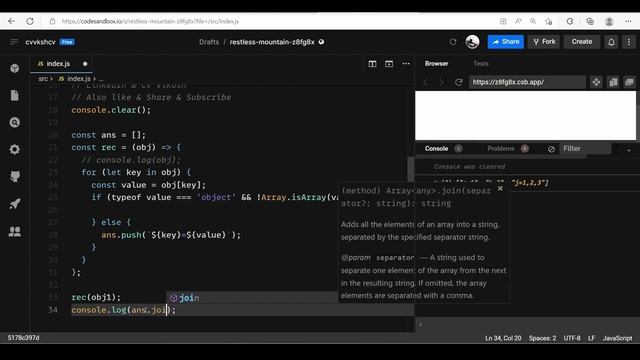The image size is (640, 360).
Task: Click src in the breadcrumb path
Action: coord(43,78)
